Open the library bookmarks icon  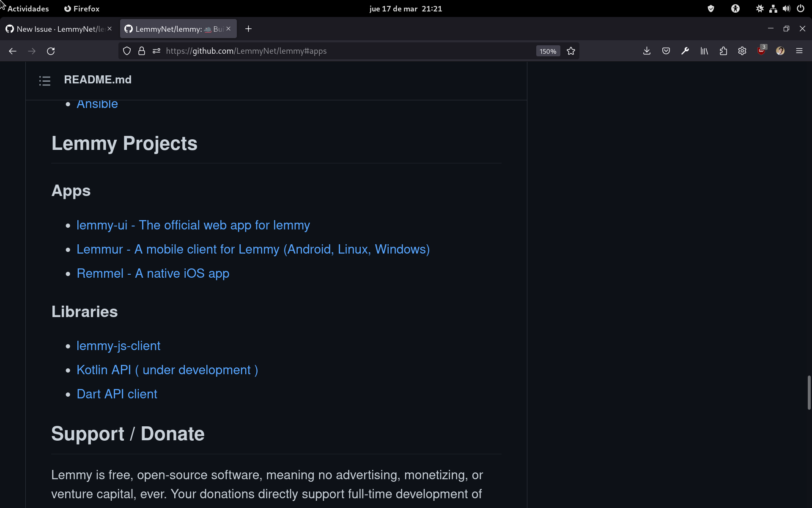click(x=704, y=51)
